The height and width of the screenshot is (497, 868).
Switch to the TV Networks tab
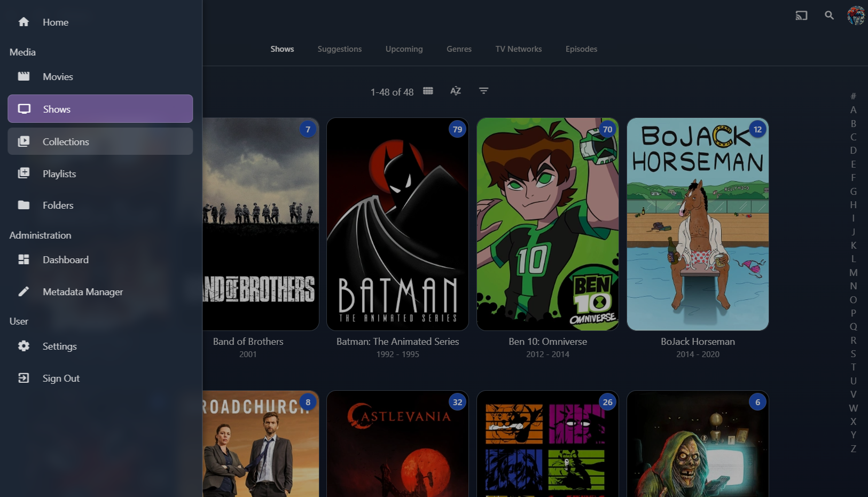click(518, 49)
